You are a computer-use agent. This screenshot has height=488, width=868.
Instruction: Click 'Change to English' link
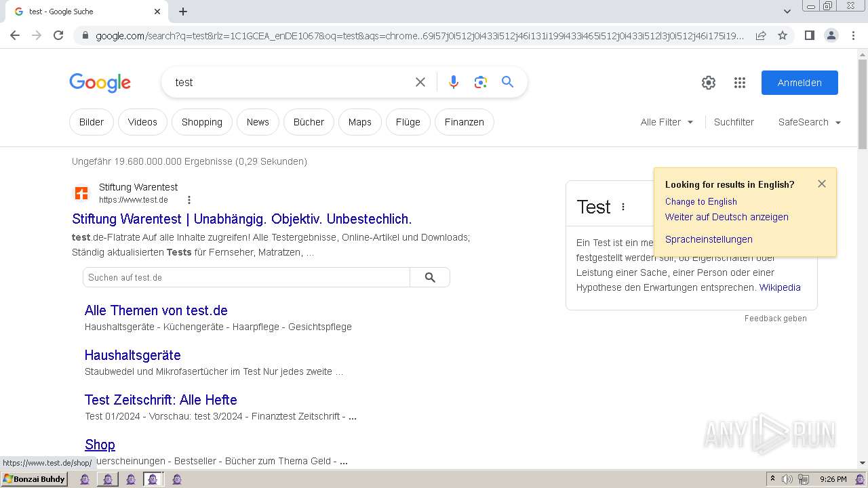pos(701,201)
